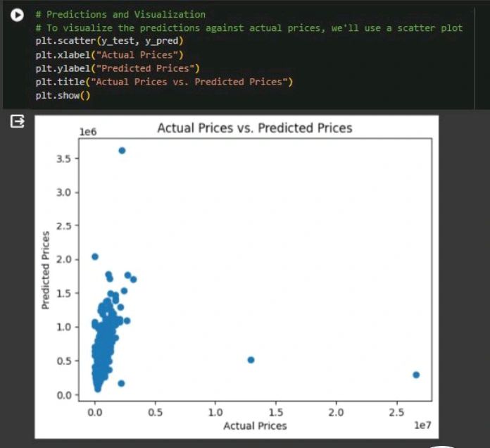Click the 3.5 tick label on y-axis
This screenshot has width=490, height=448.
(63, 158)
